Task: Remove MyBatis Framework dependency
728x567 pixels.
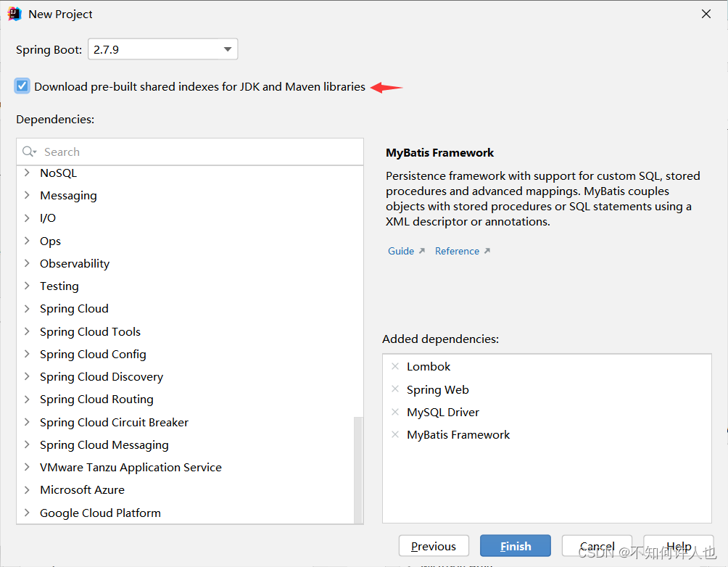Action: click(395, 435)
